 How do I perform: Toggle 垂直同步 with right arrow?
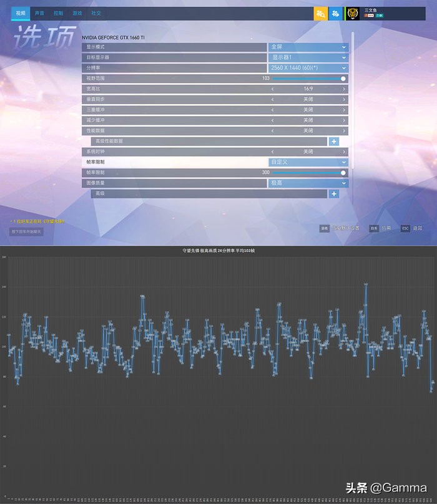(344, 99)
